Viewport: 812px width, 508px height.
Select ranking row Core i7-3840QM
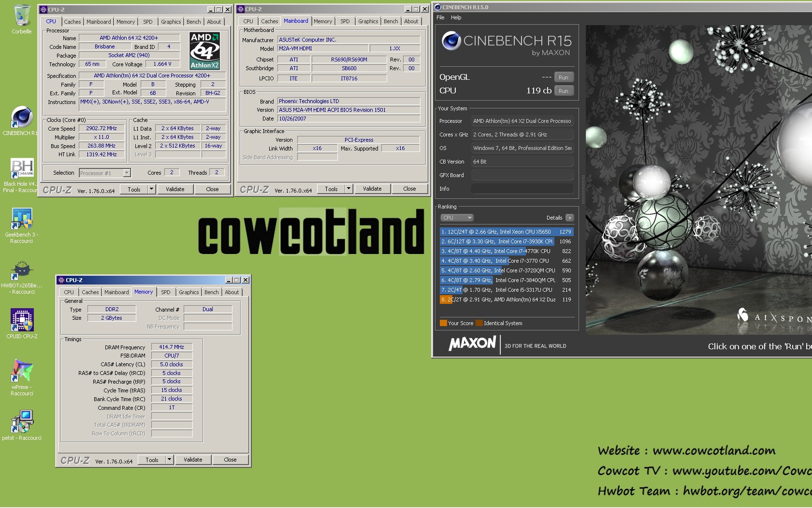tap(507, 280)
